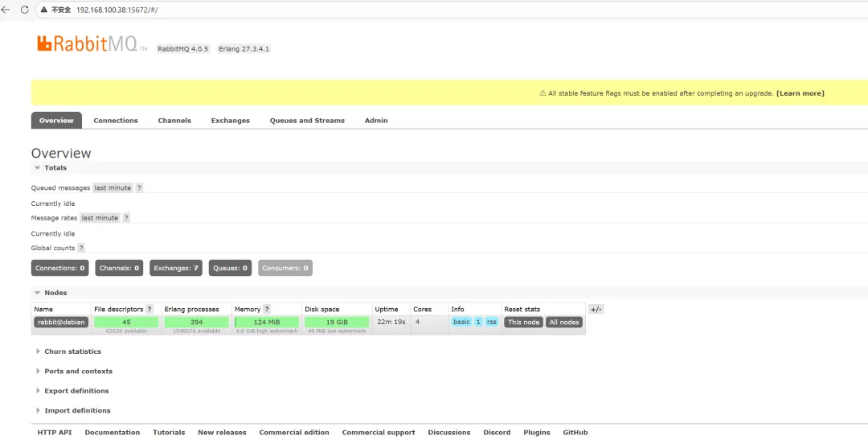Click the browser back arrow
The height and width of the screenshot is (448, 868).
point(6,10)
